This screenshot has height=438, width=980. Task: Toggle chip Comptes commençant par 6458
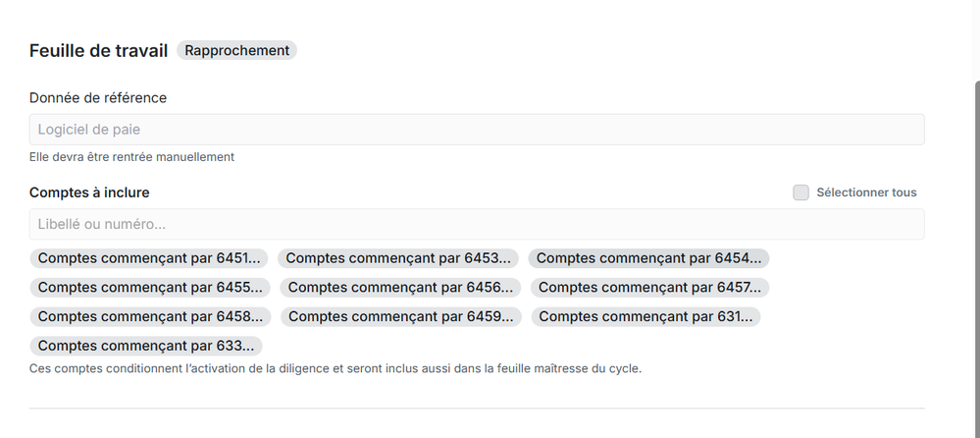[151, 316]
